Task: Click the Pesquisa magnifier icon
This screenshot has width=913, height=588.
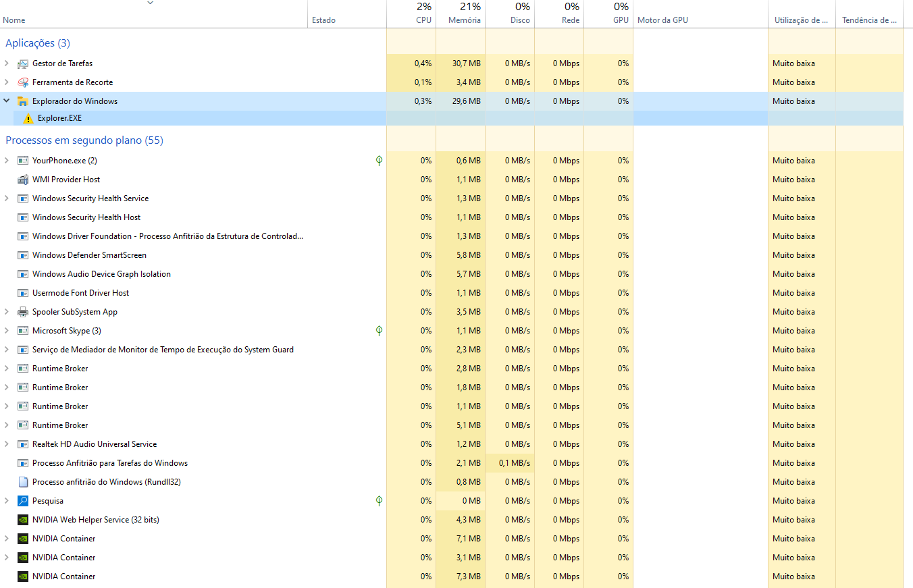Action: 22,501
